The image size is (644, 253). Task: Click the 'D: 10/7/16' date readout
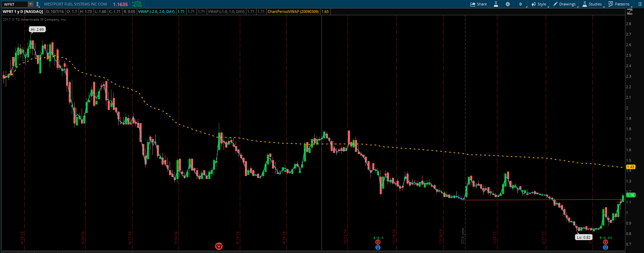click(55, 12)
